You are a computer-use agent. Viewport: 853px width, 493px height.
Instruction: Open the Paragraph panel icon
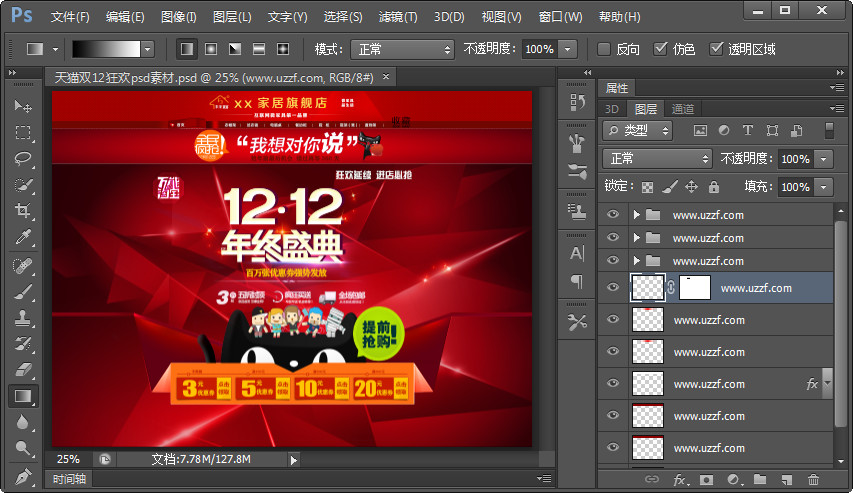[577, 281]
